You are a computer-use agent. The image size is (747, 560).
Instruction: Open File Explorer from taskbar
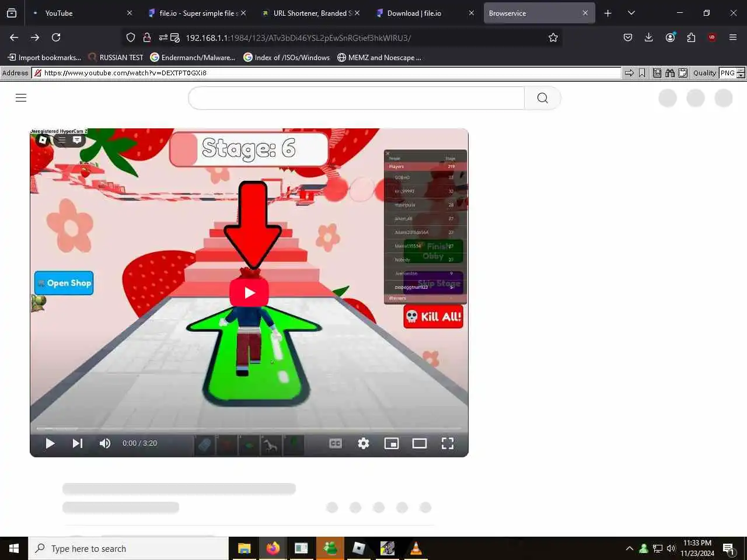click(244, 548)
